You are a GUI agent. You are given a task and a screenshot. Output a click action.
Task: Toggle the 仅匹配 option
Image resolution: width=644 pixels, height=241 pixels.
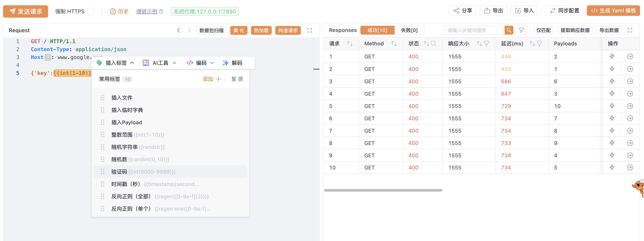coord(543,30)
